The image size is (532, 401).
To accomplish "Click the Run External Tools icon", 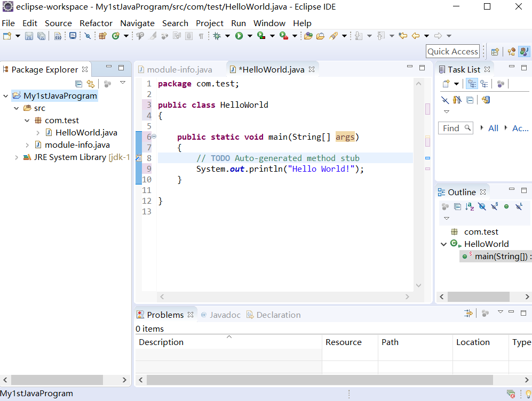I will click(x=284, y=36).
